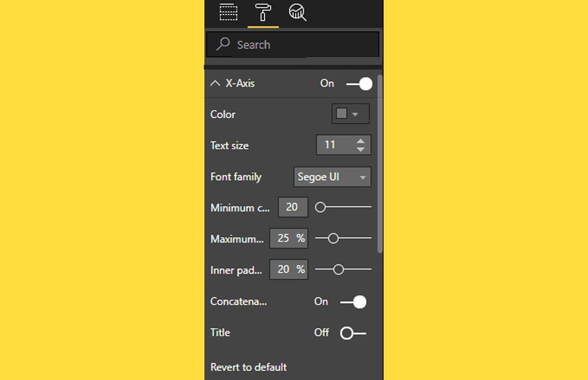Click the Inner padding slider handle

coord(338,269)
